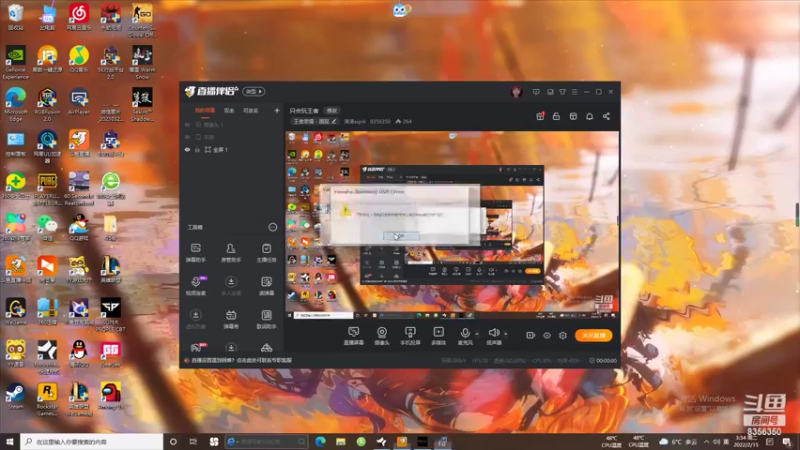Viewport: 800px width, 450px height.
Task: Open the video co-streaming tool icon
Action: pos(195,286)
